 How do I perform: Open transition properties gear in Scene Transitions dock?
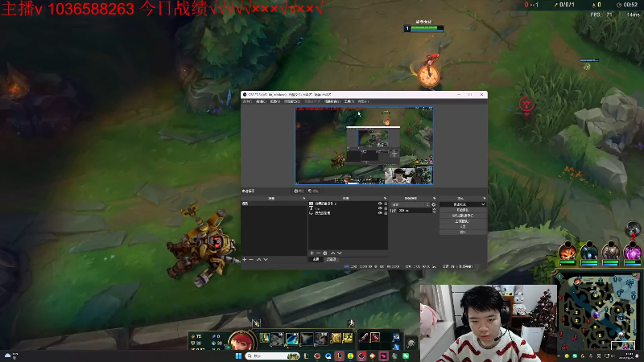(434, 204)
